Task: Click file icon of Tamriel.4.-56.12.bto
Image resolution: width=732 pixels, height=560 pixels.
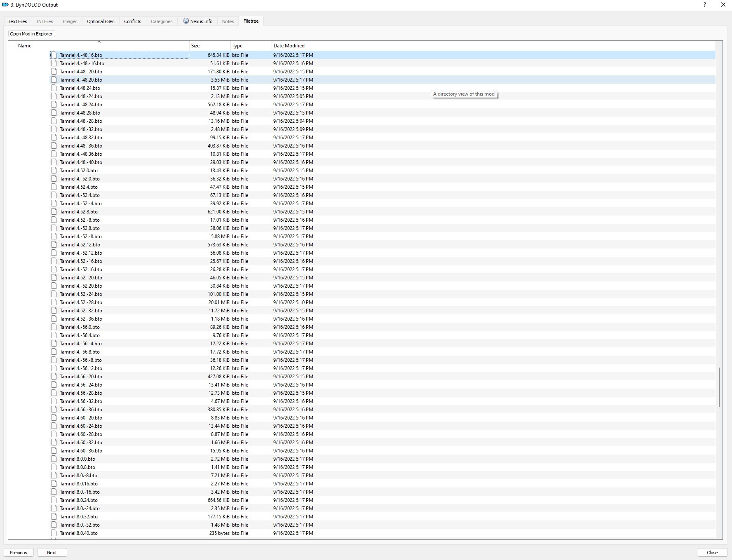Action: tap(54, 368)
